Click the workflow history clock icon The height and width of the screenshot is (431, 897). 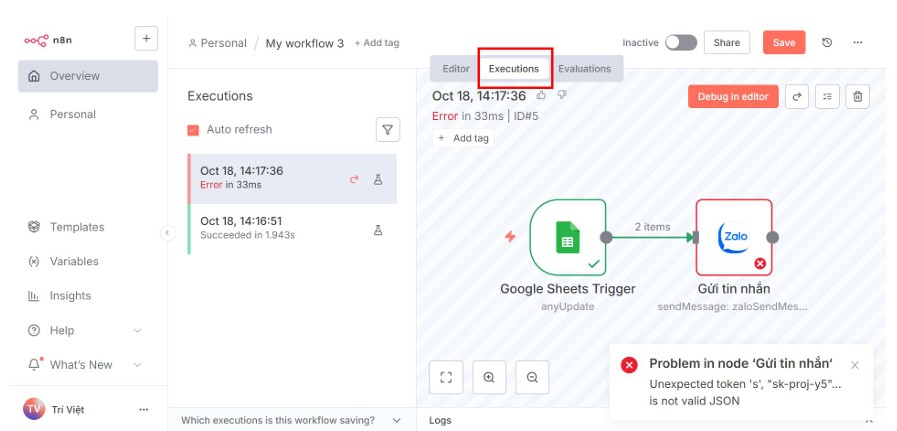point(827,43)
